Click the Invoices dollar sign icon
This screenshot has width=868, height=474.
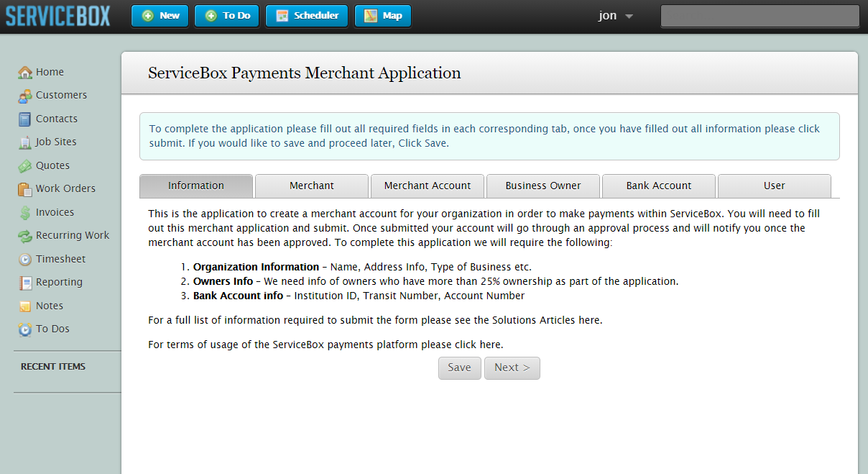[x=25, y=213]
